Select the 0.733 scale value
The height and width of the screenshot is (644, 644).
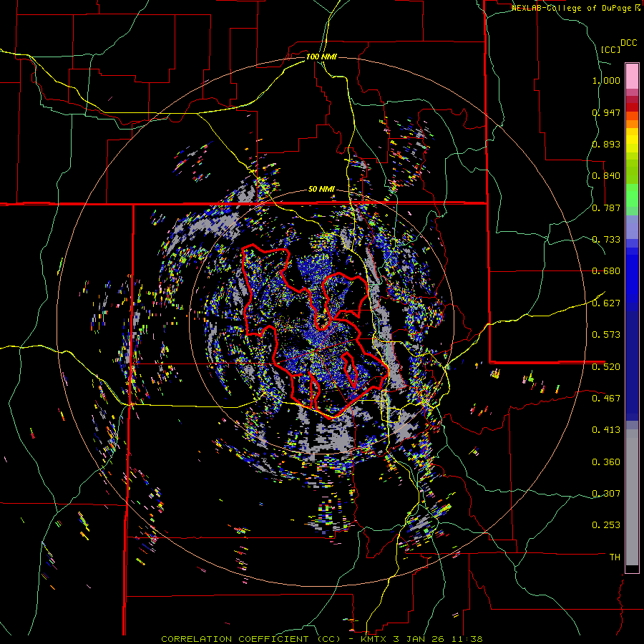pos(606,240)
